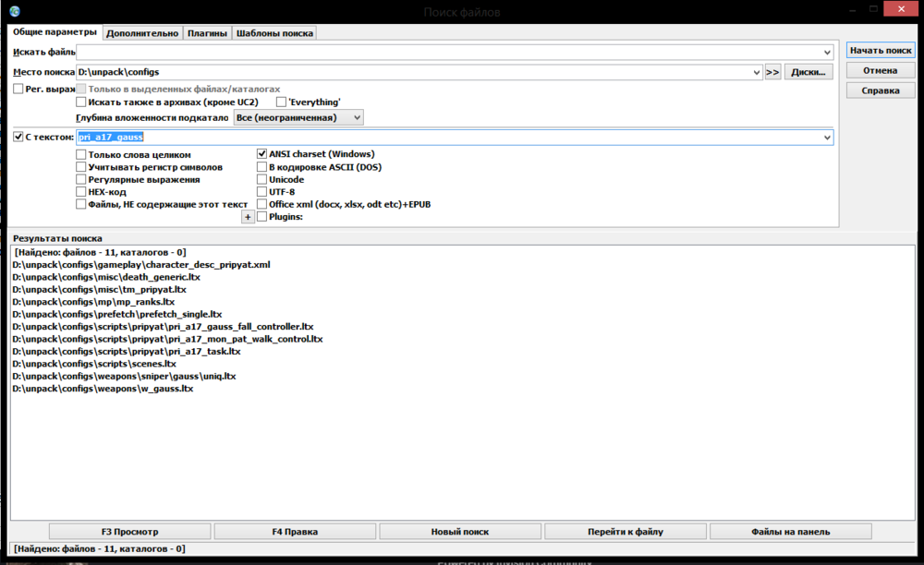
Task: Enable UTF-8 text encoding option
Action: pos(262,191)
